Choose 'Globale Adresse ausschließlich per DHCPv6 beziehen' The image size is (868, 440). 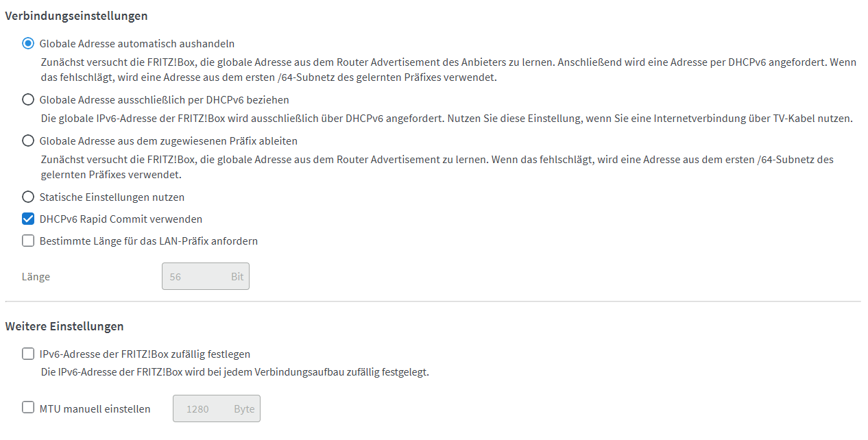[x=28, y=99]
